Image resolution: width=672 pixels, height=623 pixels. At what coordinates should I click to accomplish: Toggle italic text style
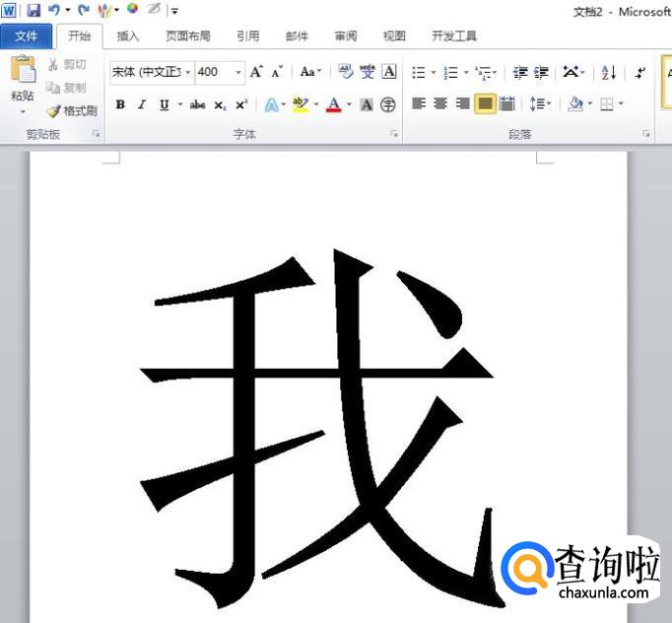coord(142,104)
